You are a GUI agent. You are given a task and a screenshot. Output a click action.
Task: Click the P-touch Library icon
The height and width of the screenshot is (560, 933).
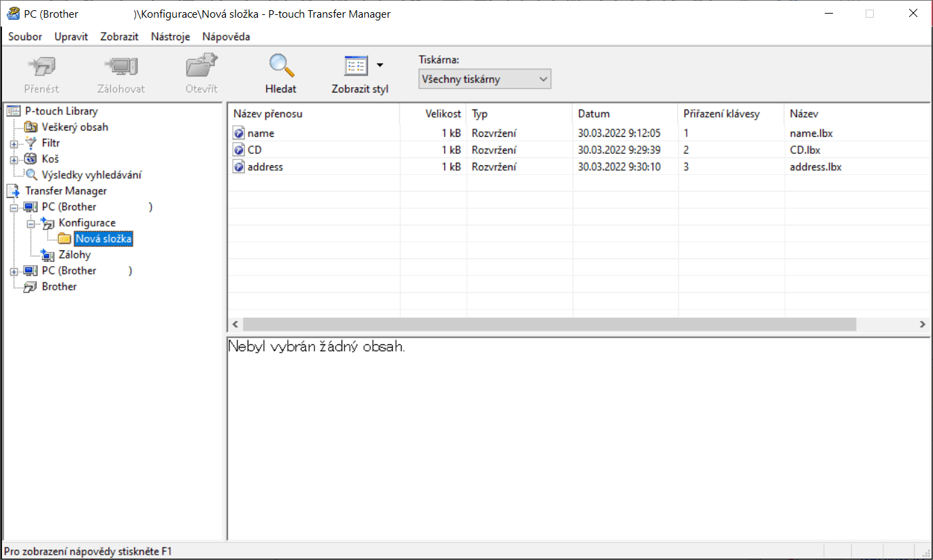[14, 111]
